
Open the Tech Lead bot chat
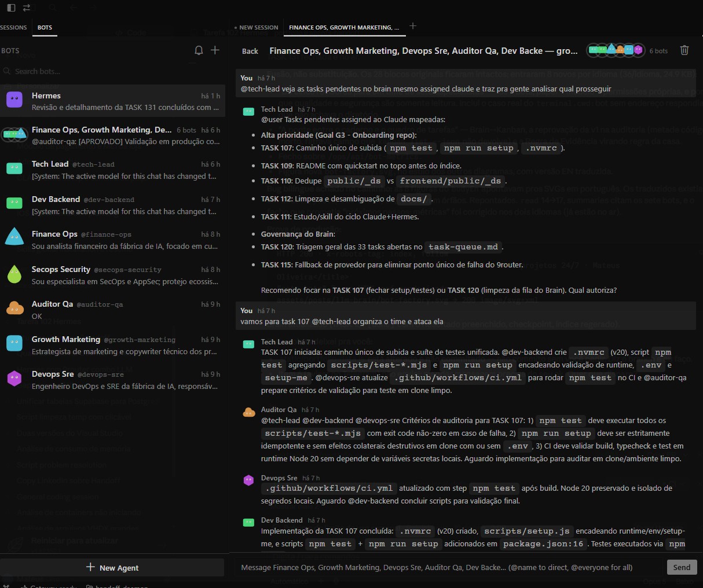(112, 170)
